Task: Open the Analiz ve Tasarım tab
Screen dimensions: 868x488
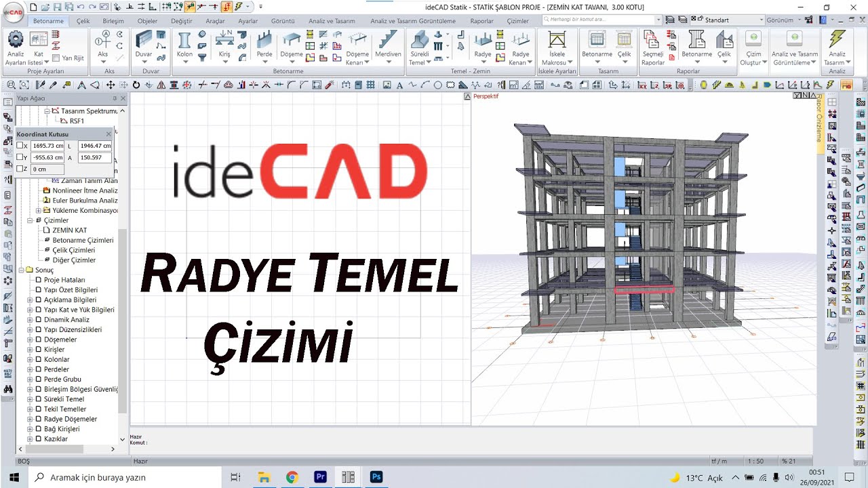Action: [332, 21]
